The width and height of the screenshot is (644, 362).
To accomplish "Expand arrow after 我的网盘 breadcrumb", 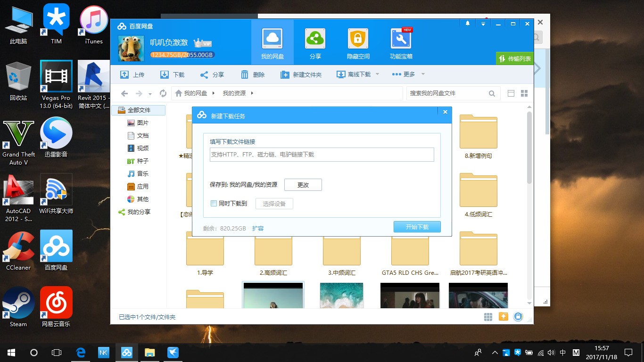I will point(213,93).
